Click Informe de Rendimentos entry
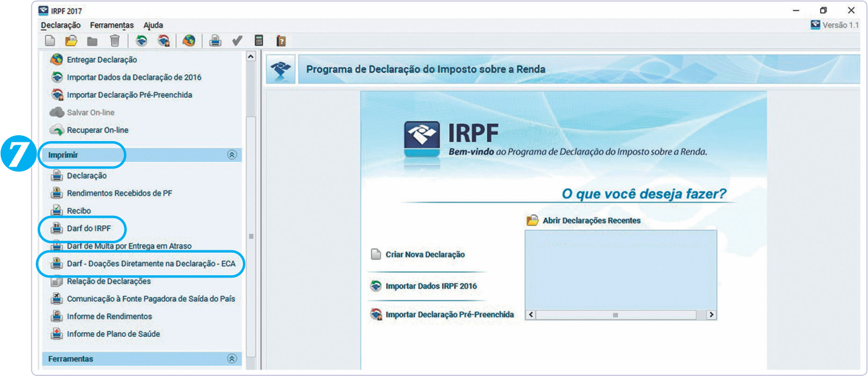868x376 pixels. coord(110,316)
